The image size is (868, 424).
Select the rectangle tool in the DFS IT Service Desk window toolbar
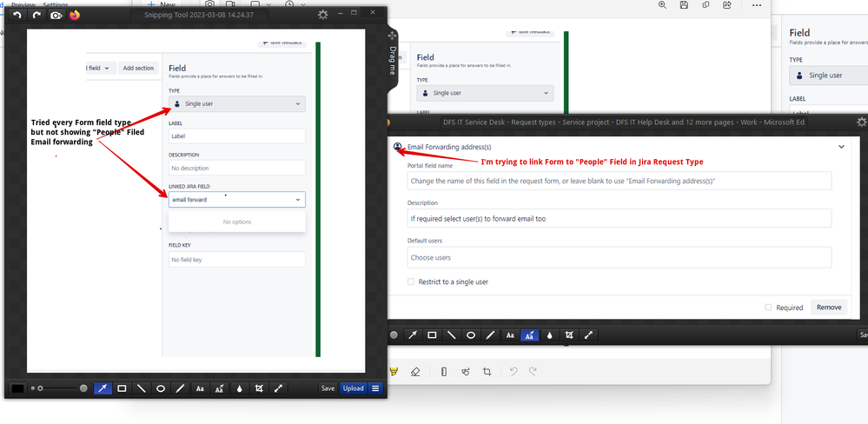click(433, 335)
